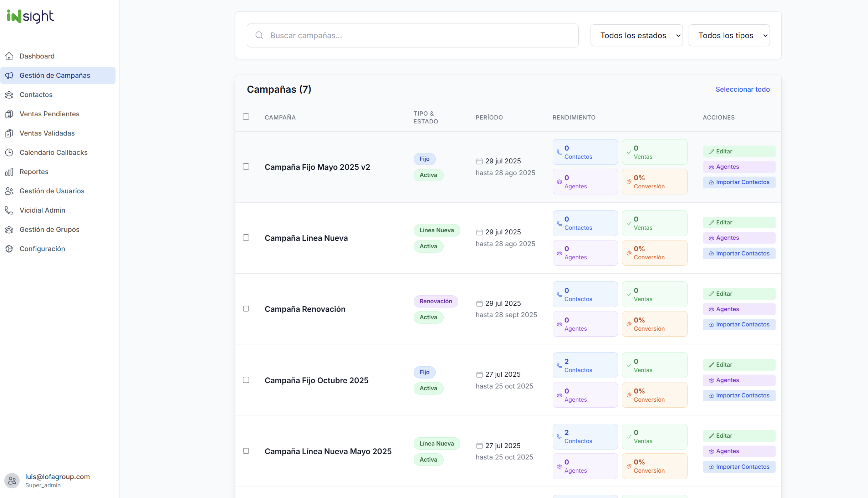Open Gestión de Grupos page
This screenshot has height=498, width=868.
pyautogui.click(x=50, y=229)
